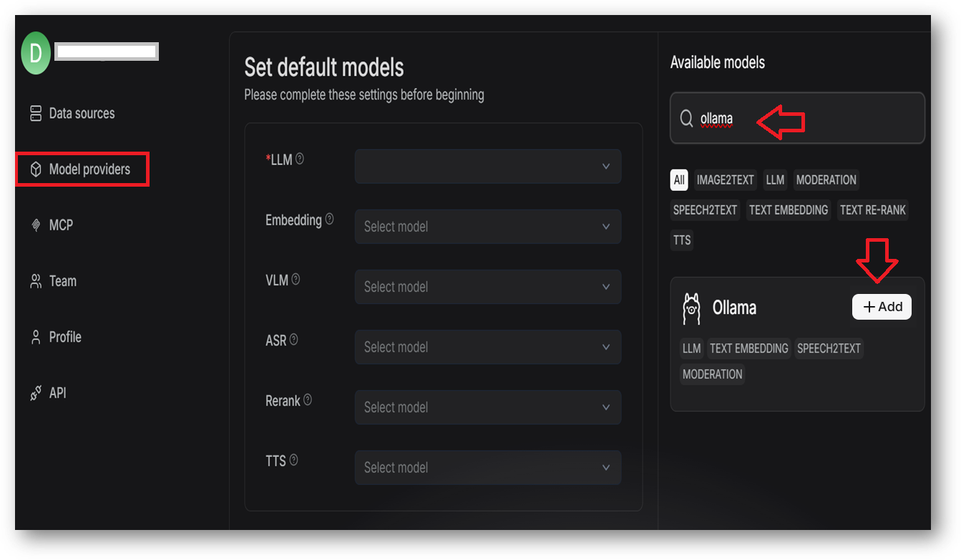This screenshot has width=961, height=560.
Task: Select the Data sources sidebar icon
Action: point(34,113)
